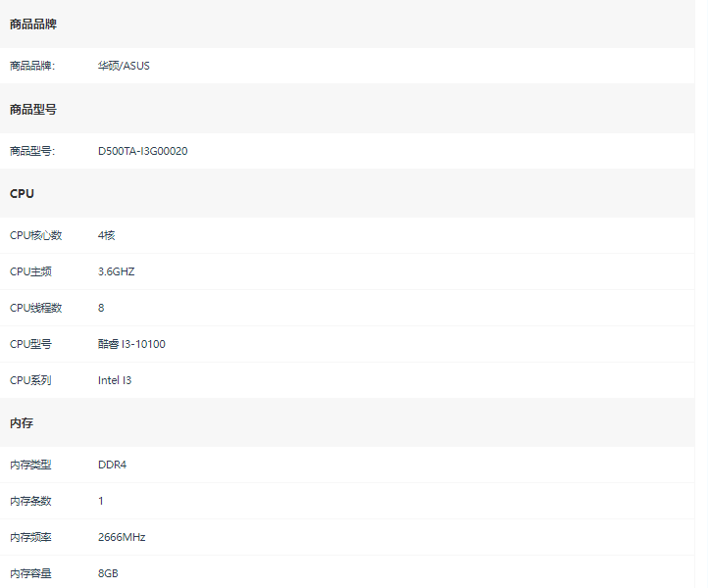The width and height of the screenshot is (708, 588).
Task: Click the 华硕/ASUS brand value
Action: pos(124,66)
